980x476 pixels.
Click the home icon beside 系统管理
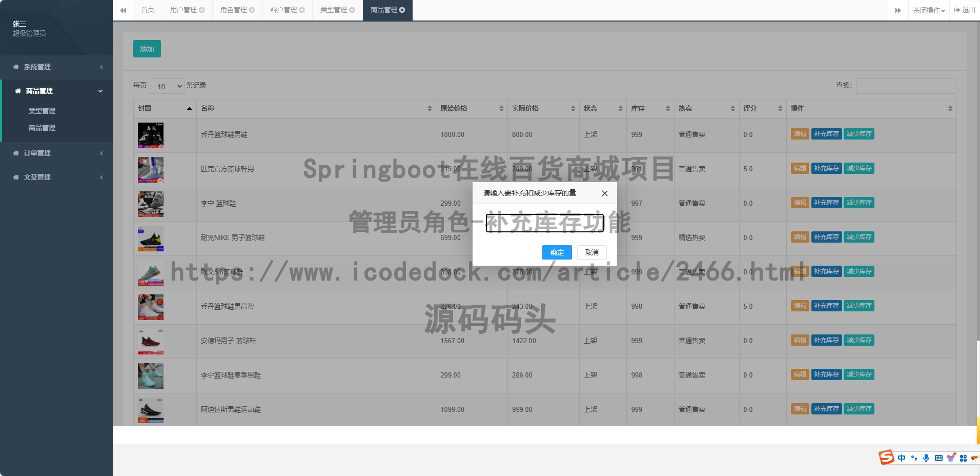(16, 67)
